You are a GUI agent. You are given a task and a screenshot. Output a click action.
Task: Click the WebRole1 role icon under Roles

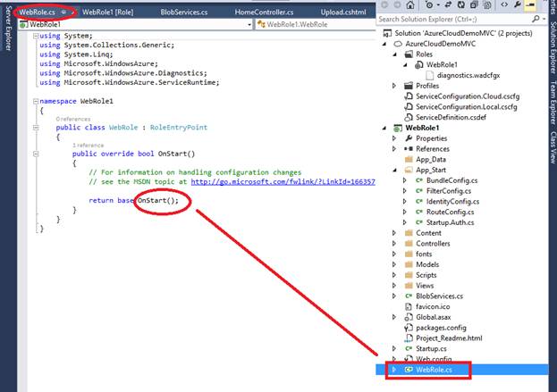click(x=419, y=65)
